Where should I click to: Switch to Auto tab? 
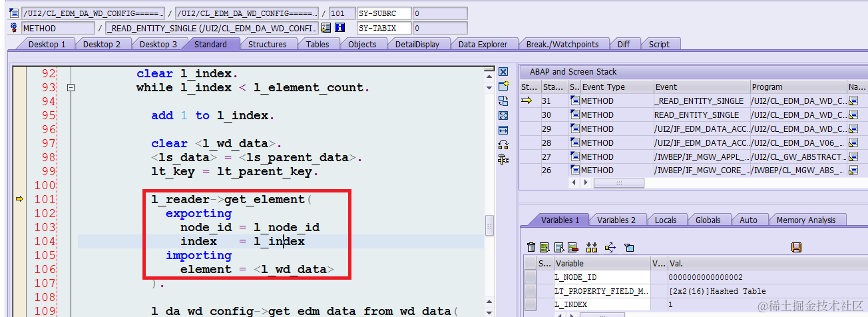748,220
